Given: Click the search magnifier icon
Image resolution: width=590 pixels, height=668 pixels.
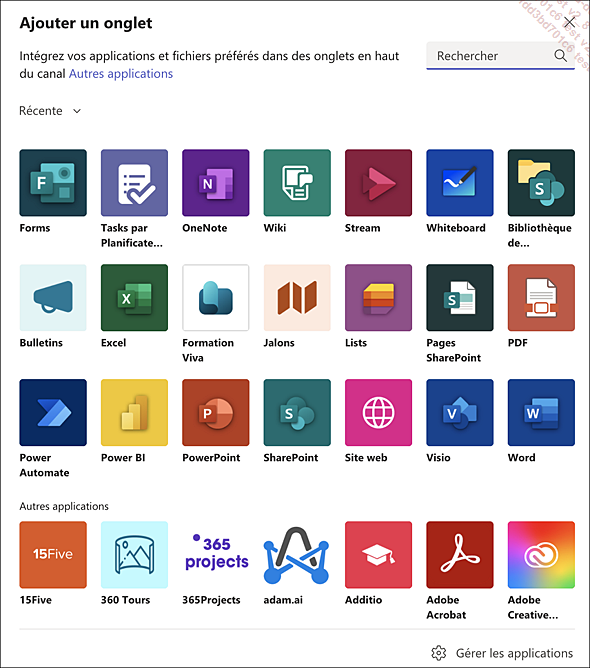Looking at the screenshot, I should point(561,55).
